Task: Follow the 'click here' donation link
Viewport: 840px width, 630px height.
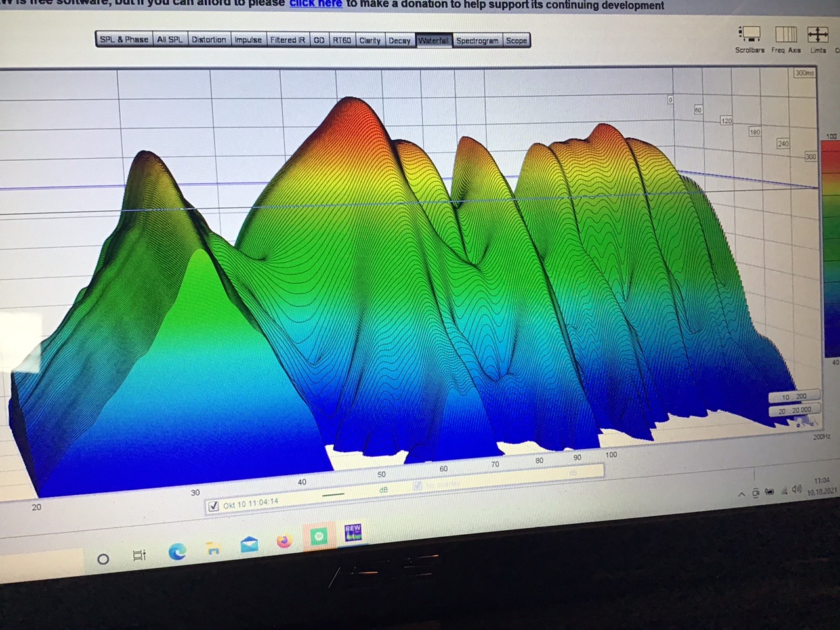Action: click(316, 4)
